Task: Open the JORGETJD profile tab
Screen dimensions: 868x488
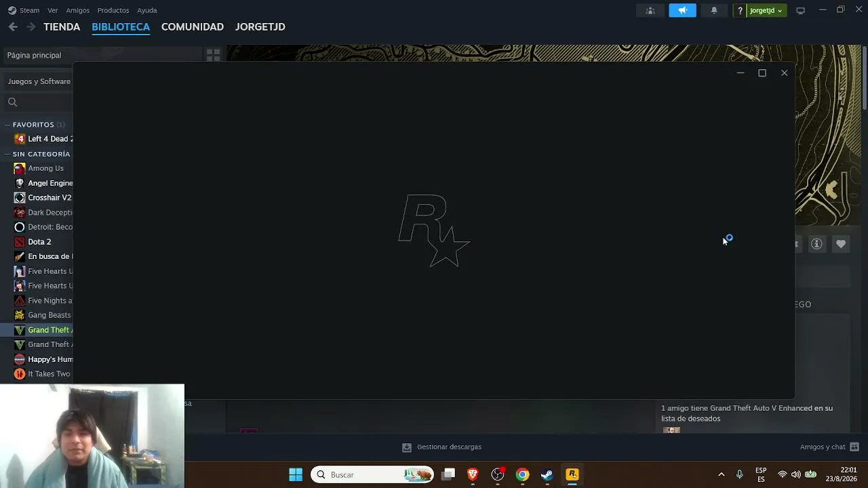Action: point(260,27)
